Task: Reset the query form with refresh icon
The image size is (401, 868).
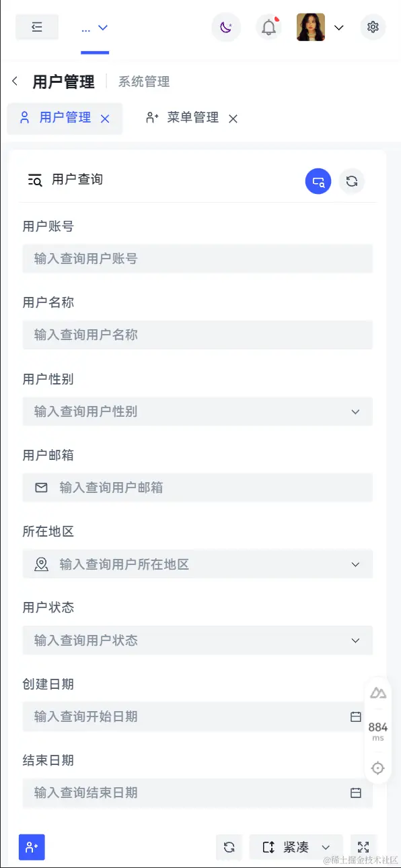Action: [351, 180]
